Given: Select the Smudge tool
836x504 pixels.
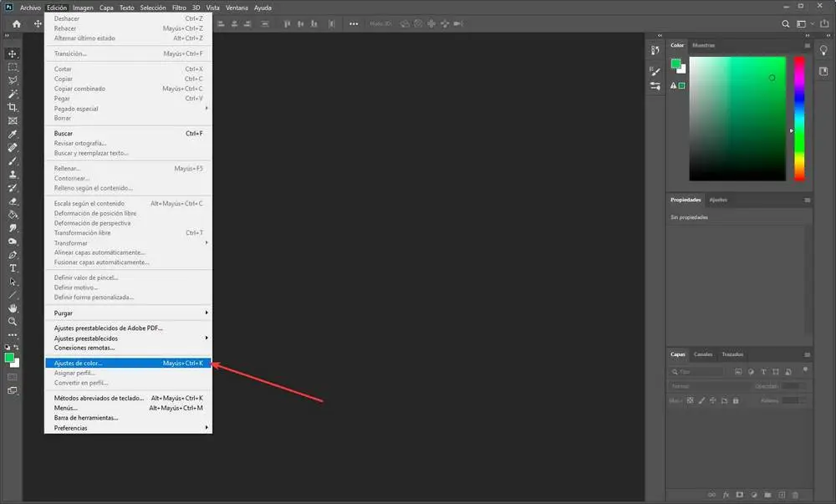Looking at the screenshot, I should pos(13,228).
